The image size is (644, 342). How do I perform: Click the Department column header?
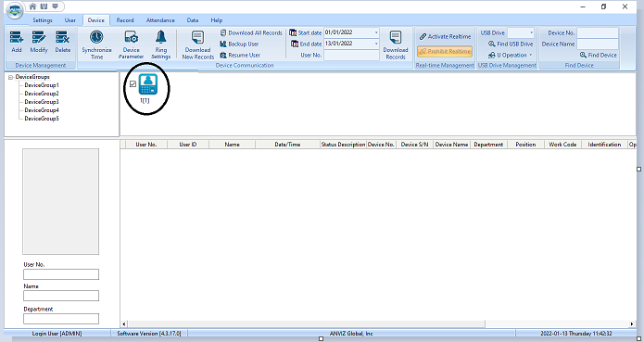(488, 145)
